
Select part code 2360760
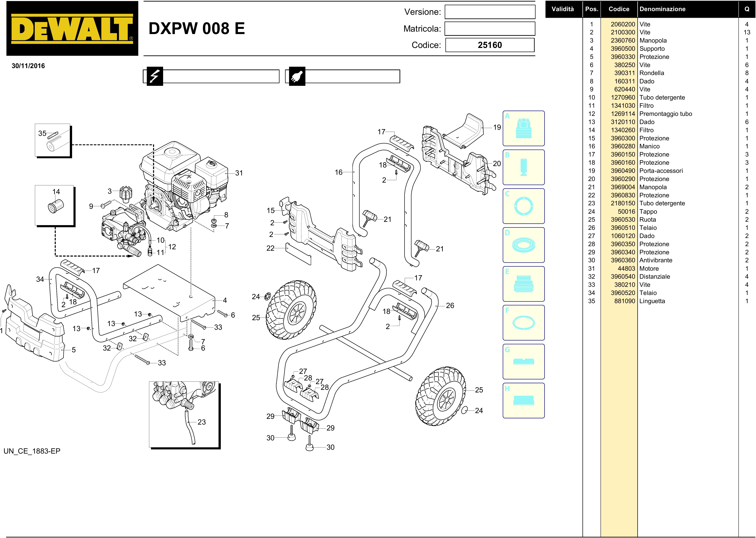pyautogui.click(x=623, y=40)
